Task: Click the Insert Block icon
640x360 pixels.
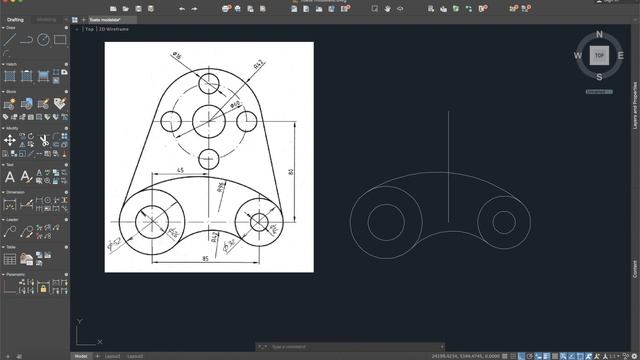Action: point(27,104)
